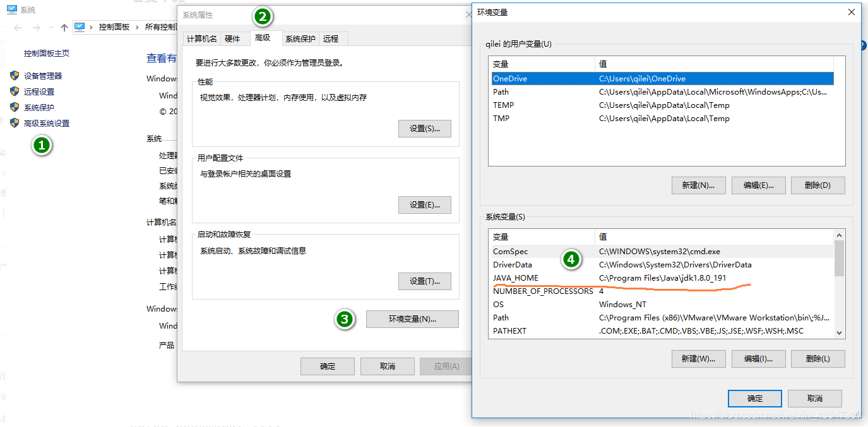This screenshot has width=868, height=427.
Task: Switch to 计算机名 tab
Action: pos(202,38)
